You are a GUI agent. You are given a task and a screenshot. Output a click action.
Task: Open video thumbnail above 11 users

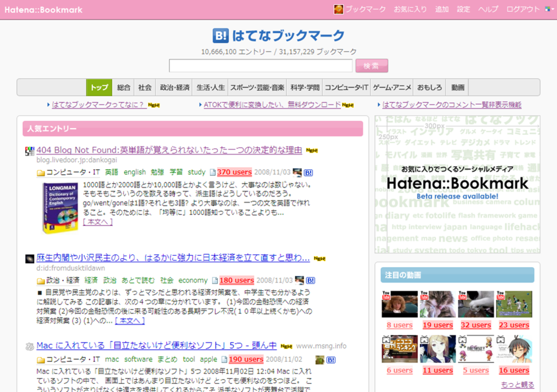(438, 349)
